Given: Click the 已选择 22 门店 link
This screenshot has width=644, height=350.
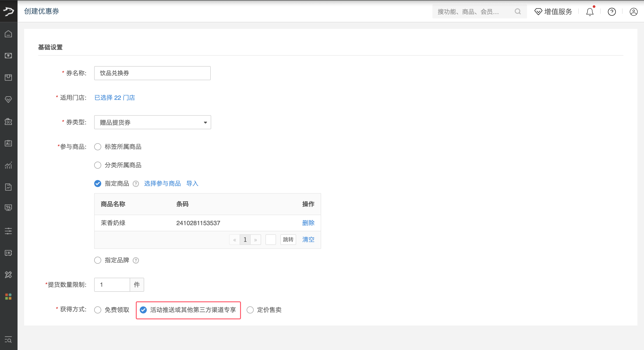Looking at the screenshot, I should coord(115,98).
